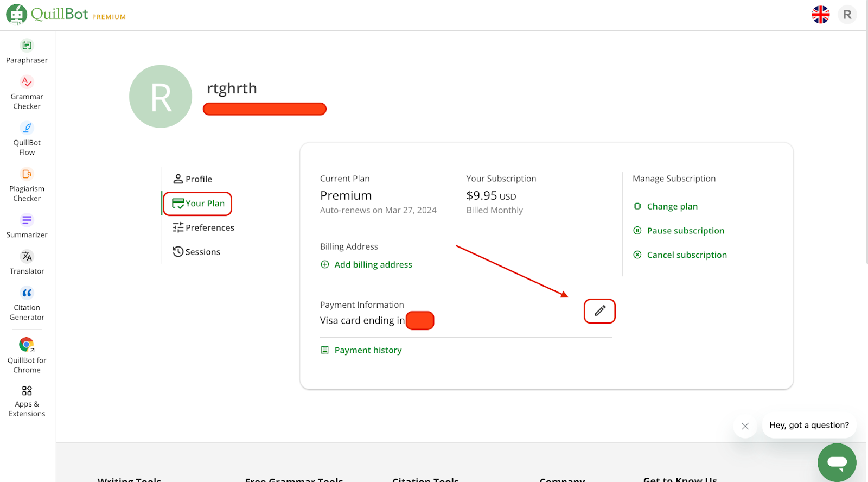Click the $9.95 USD price
Screen dimensions: 868x482
(492, 196)
